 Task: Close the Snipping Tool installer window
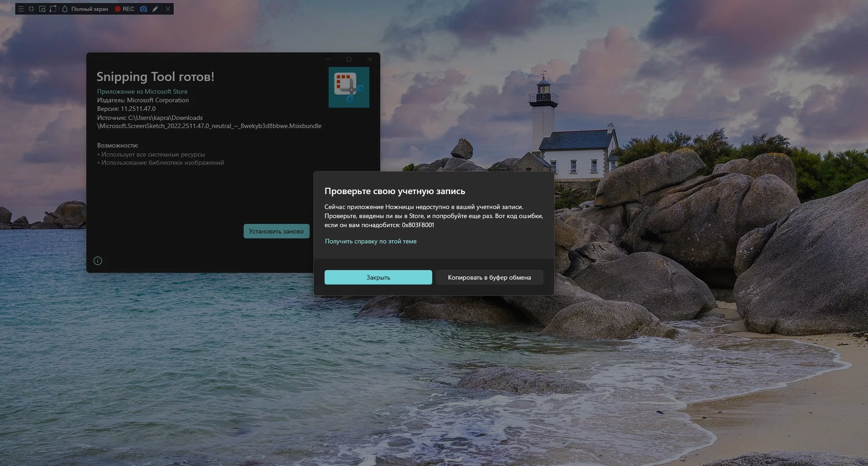pyautogui.click(x=370, y=59)
